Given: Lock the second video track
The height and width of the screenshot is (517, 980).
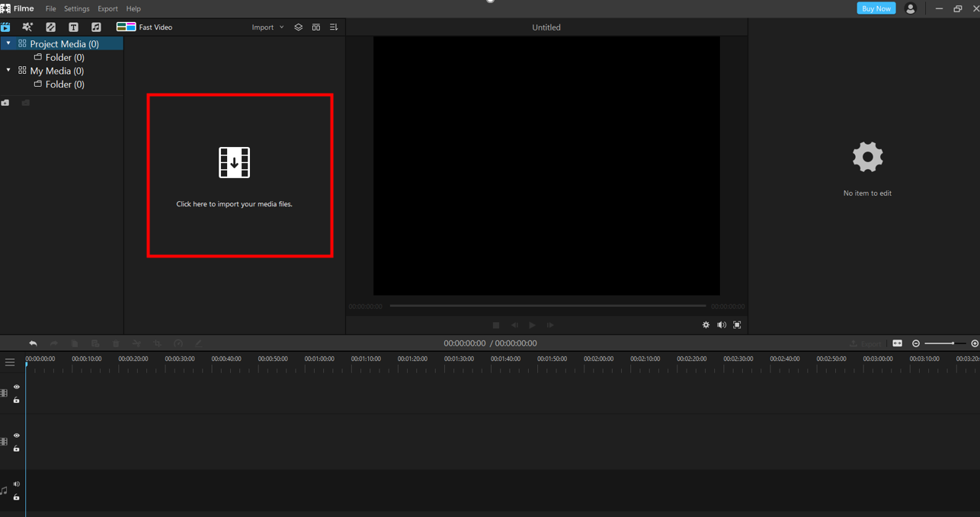Looking at the screenshot, I should click(x=16, y=448).
